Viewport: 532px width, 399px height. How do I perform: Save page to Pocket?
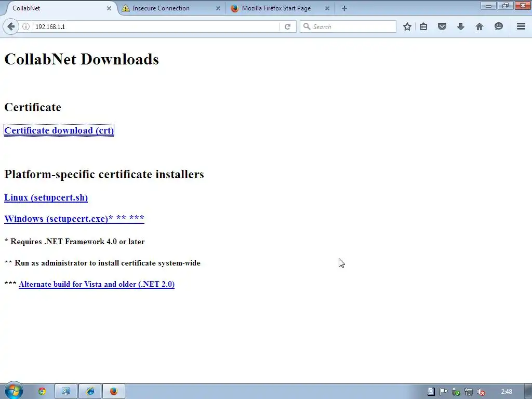(442, 26)
